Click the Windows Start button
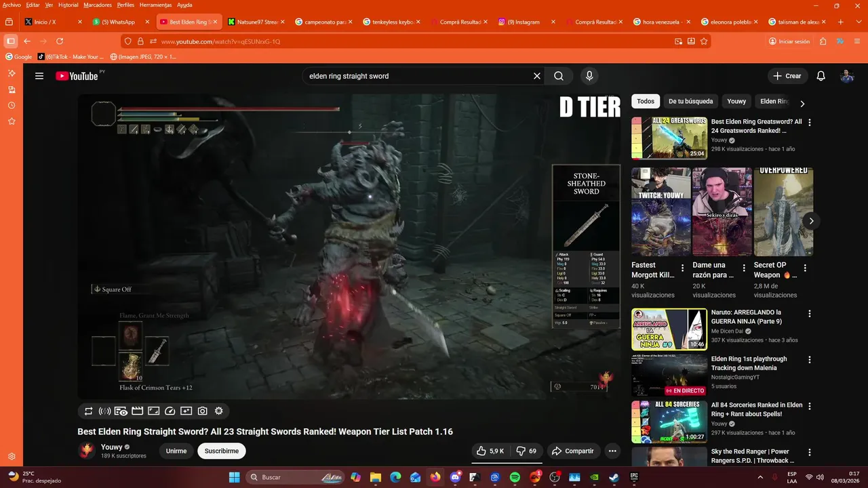Screen dimensions: 868x488 [234, 477]
